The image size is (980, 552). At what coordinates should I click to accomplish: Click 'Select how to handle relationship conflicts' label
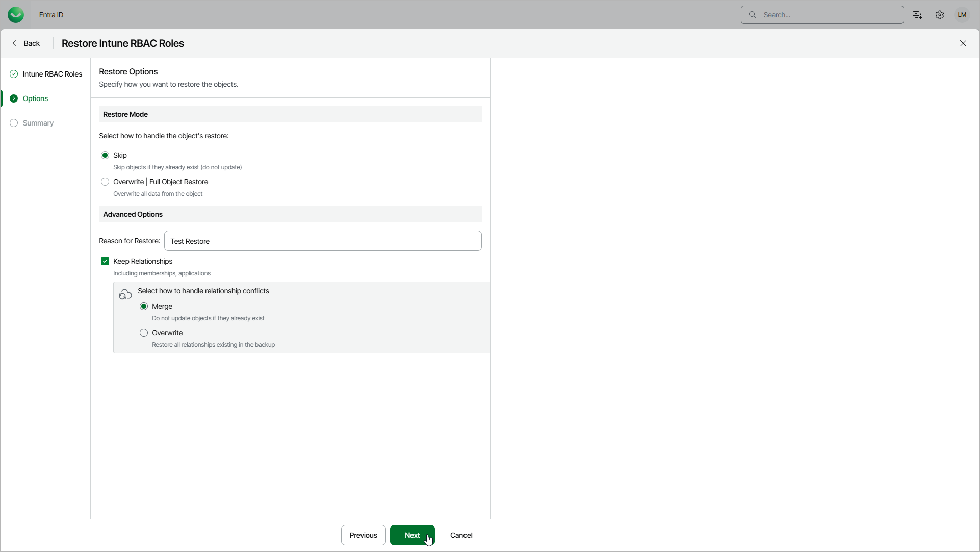(x=203, y=291)
